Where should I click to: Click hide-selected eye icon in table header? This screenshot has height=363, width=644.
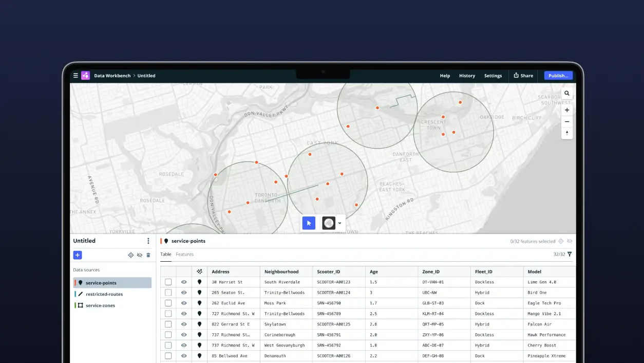(570, 241)
